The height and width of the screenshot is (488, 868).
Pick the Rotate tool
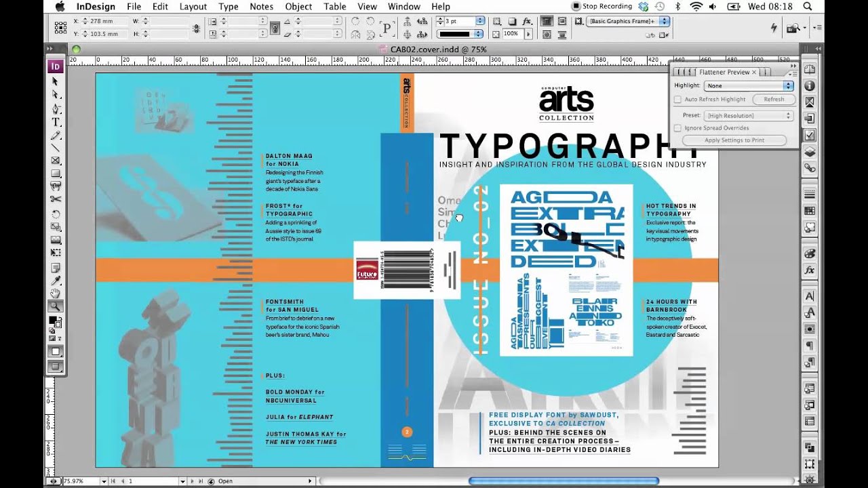[x=56, y=213]
